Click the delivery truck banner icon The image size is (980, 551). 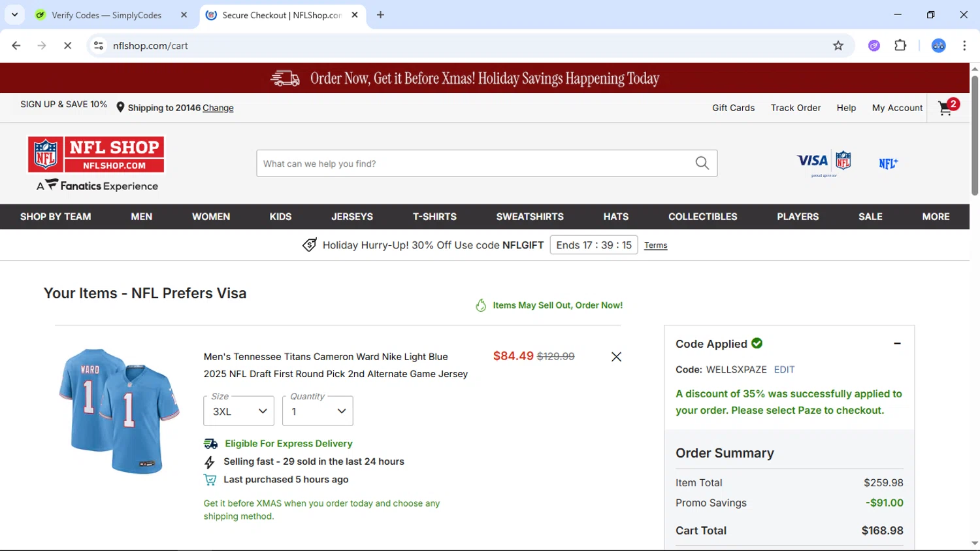pyautogui.click(x=286, y=78)
